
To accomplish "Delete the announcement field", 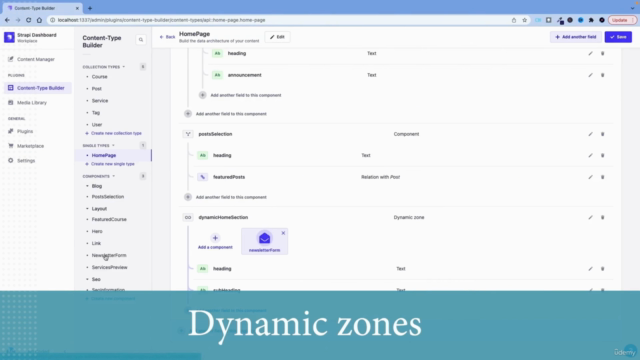I will (602, 75).
